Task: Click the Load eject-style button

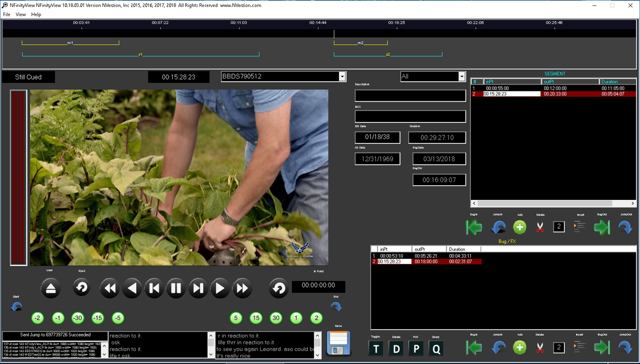Action: 50,289
